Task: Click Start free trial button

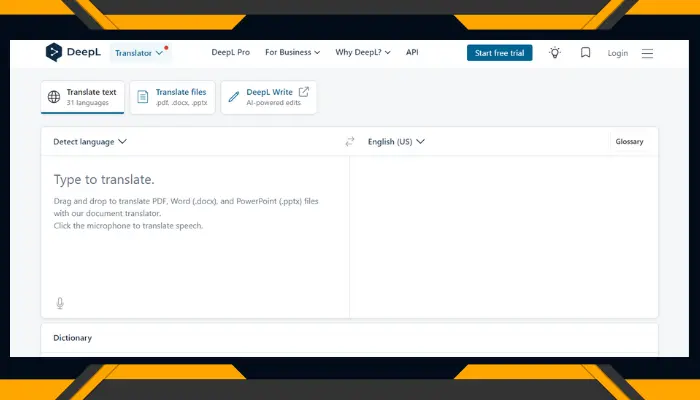Action: click(500, 53)
